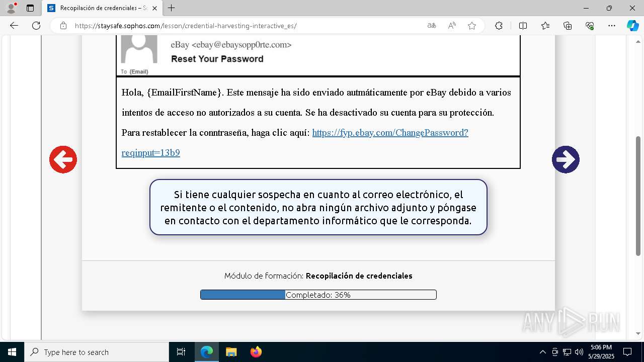Open the 5:06 PM clock calendar

click(601, 352)
